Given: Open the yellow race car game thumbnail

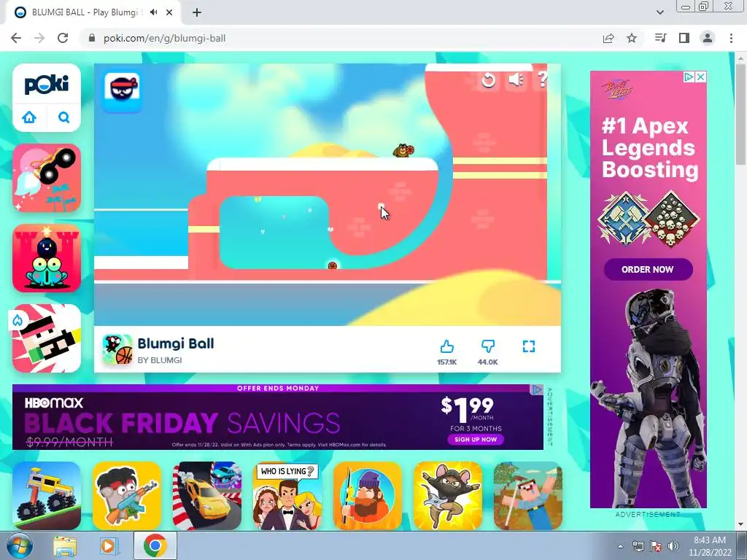Looking at the screenshot, I should pyautogui.click(x=207, y=496).
